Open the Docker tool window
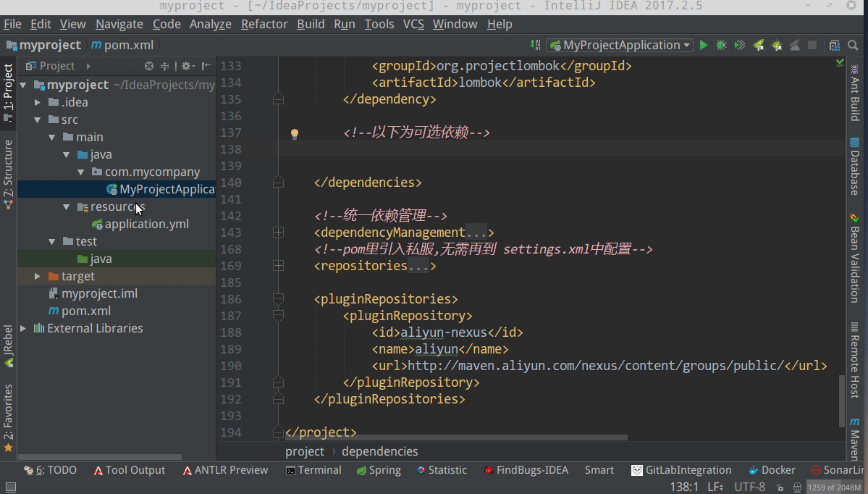 [x=772, y=470]
